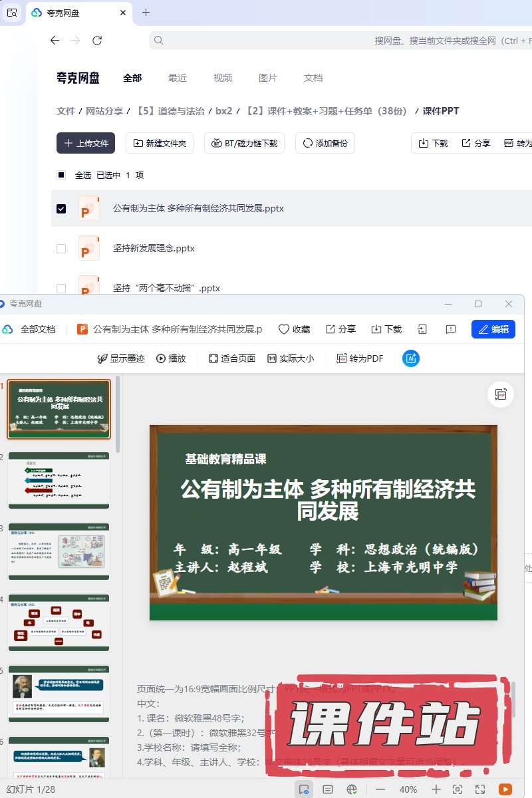Click the 适合页面 fit page option

[x=232, y=358]
